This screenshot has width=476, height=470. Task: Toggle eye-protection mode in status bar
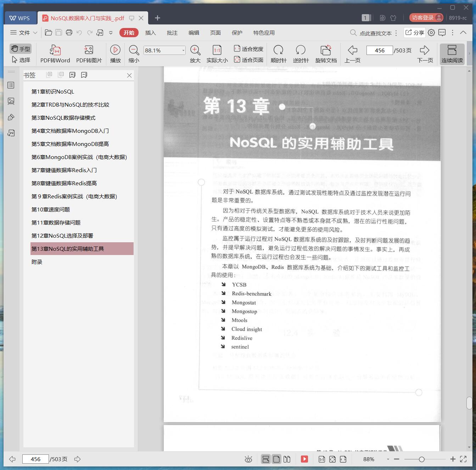click(248, 459)
